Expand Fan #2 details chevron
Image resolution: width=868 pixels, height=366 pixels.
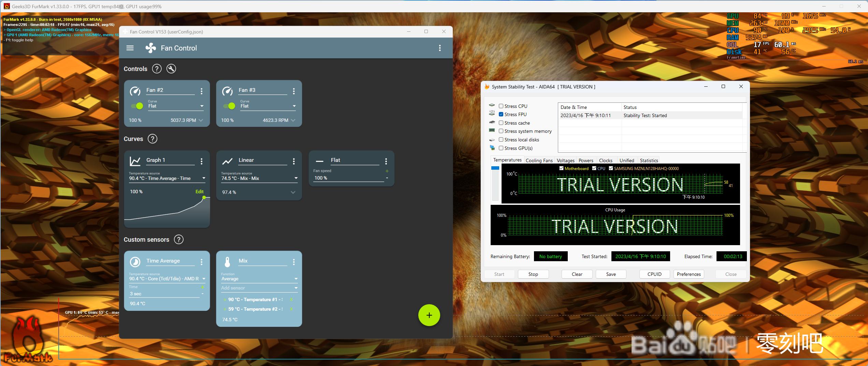pos(201,120)
